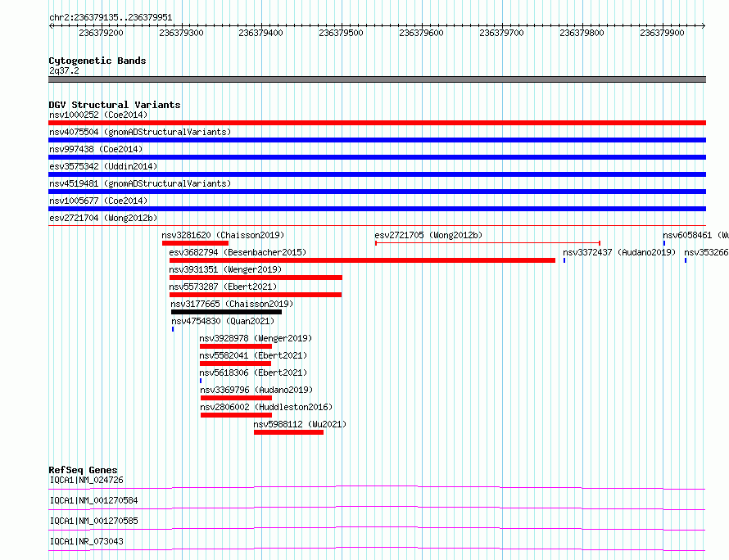Click the DGV Structural Variants track title
Screen dimensions: 729x560
[x=115, y=105]
